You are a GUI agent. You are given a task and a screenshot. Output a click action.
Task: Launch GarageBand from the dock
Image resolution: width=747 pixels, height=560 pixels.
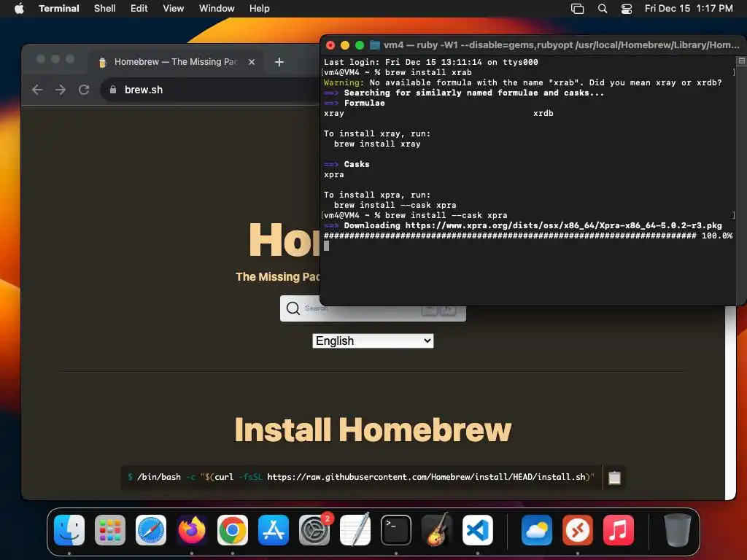coord(437,529)
